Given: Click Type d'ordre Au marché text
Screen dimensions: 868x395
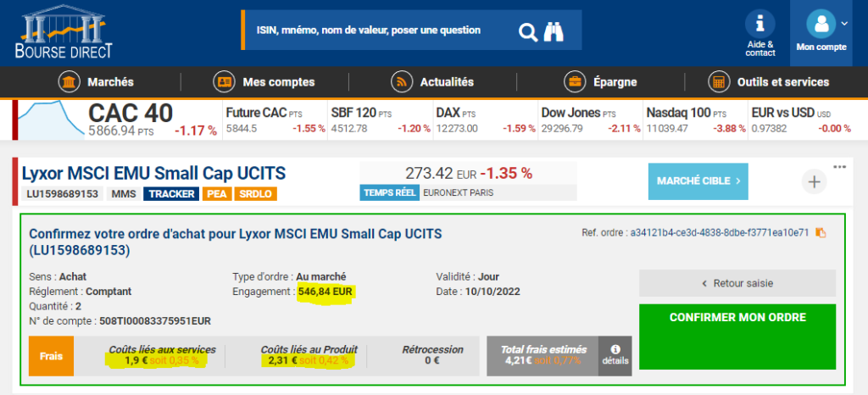Looking at the screenshot, I should (x=290, y=276).
